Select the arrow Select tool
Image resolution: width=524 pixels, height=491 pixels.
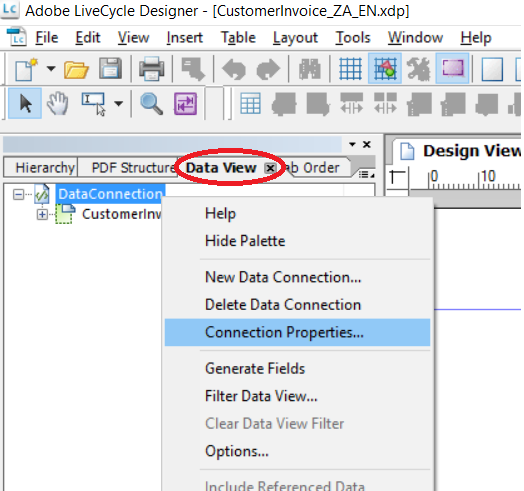click(x=25, y=103)
